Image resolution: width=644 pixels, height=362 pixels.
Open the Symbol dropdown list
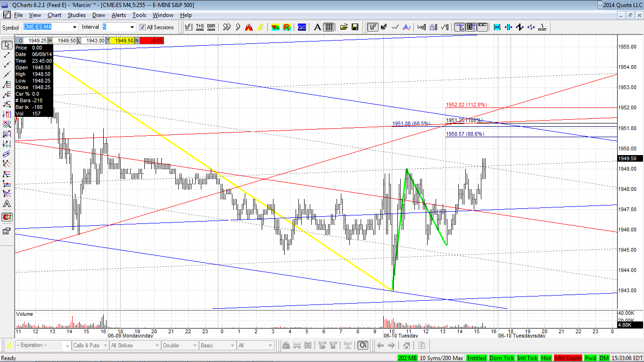click(74, 27)
